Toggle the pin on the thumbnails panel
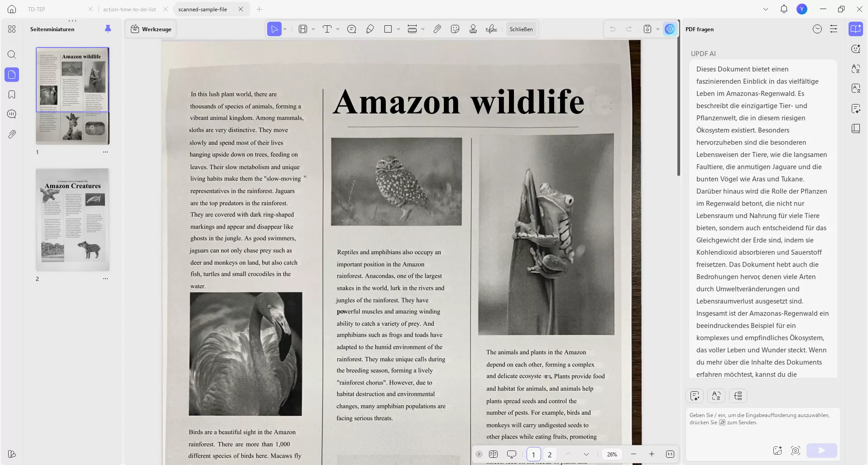The height and width of the screenshot is (465, 868). 108,29
